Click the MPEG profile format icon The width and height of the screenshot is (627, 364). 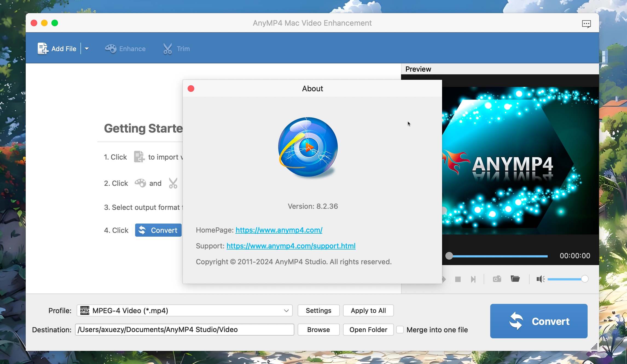click(85, 310)
